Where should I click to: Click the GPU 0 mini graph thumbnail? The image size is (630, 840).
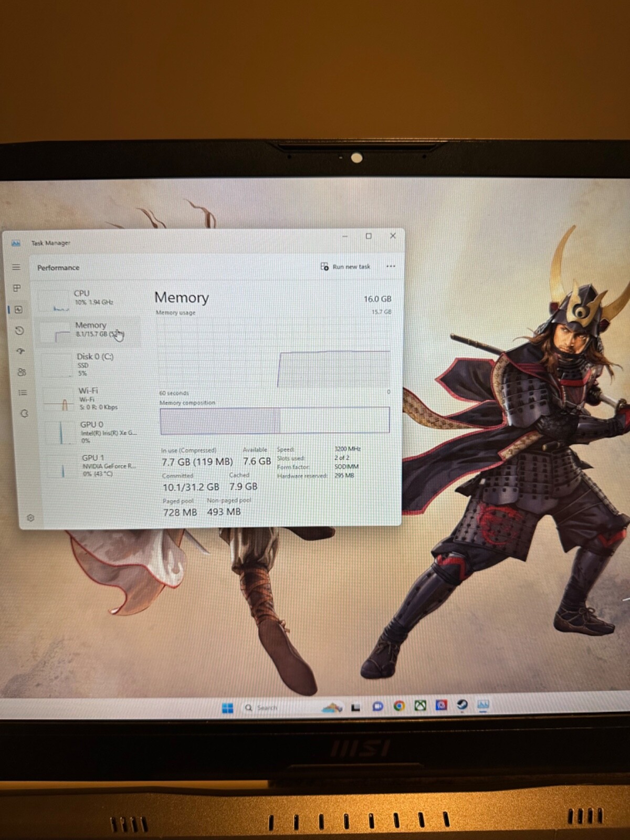pos(60,433)
